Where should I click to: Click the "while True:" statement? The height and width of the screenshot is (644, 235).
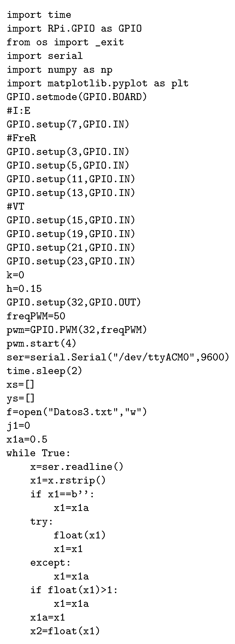point(39,453)
